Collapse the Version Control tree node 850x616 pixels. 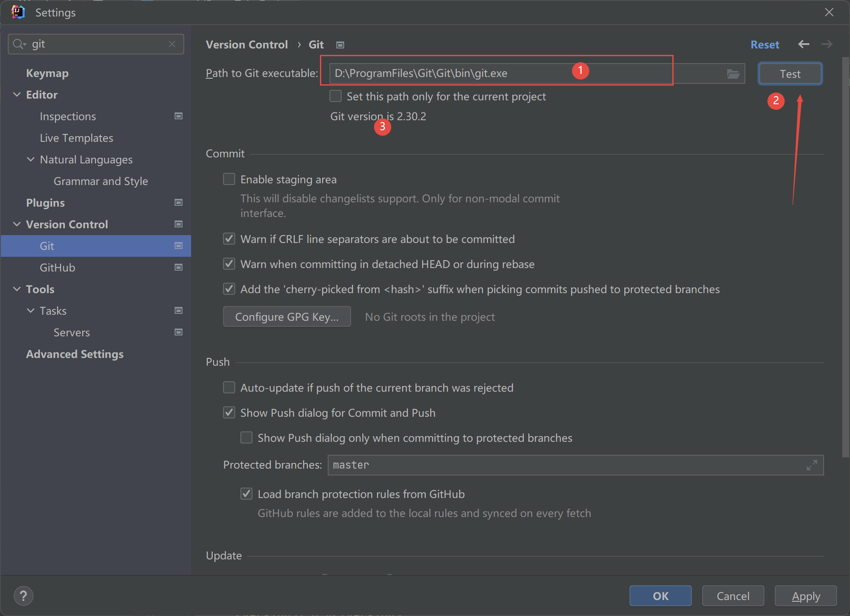17,224
